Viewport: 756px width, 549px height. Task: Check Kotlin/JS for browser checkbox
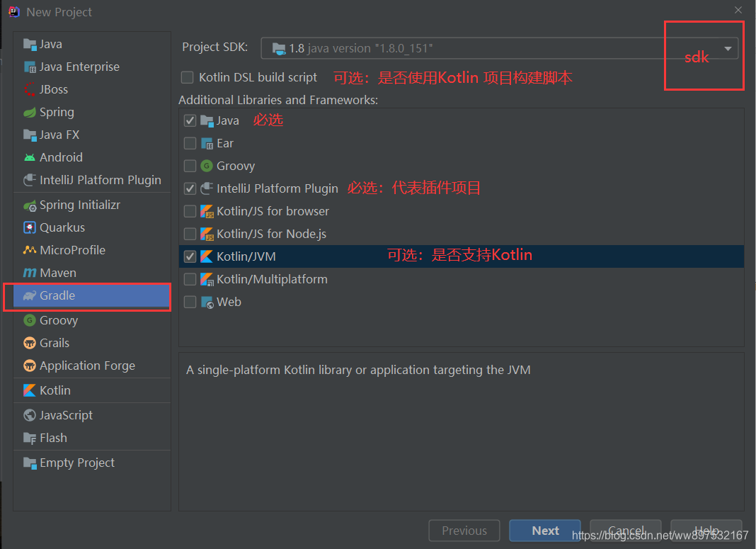pyautogui.click(x=190, y=211)
